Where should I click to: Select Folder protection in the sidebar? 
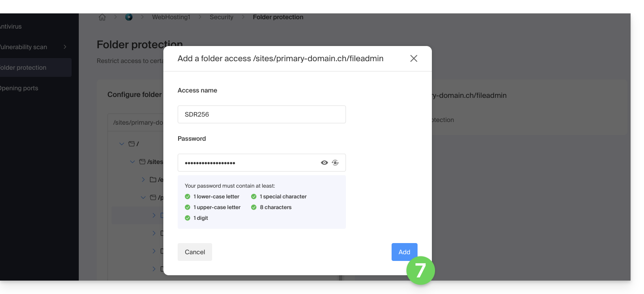22,67
